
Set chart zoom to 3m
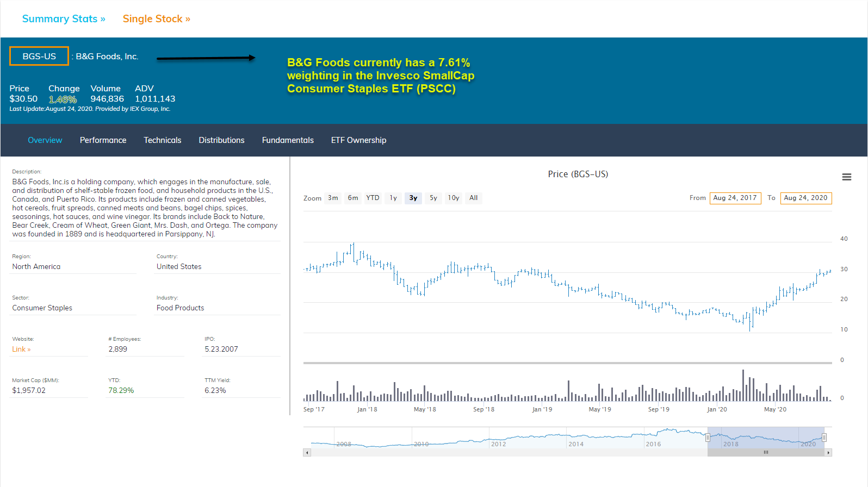point(333,198)
